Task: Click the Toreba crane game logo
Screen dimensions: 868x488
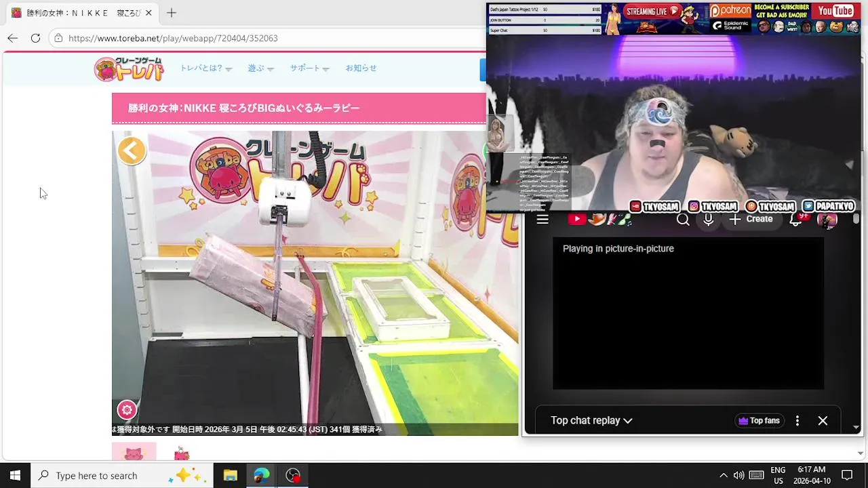Action: (129, 68)
